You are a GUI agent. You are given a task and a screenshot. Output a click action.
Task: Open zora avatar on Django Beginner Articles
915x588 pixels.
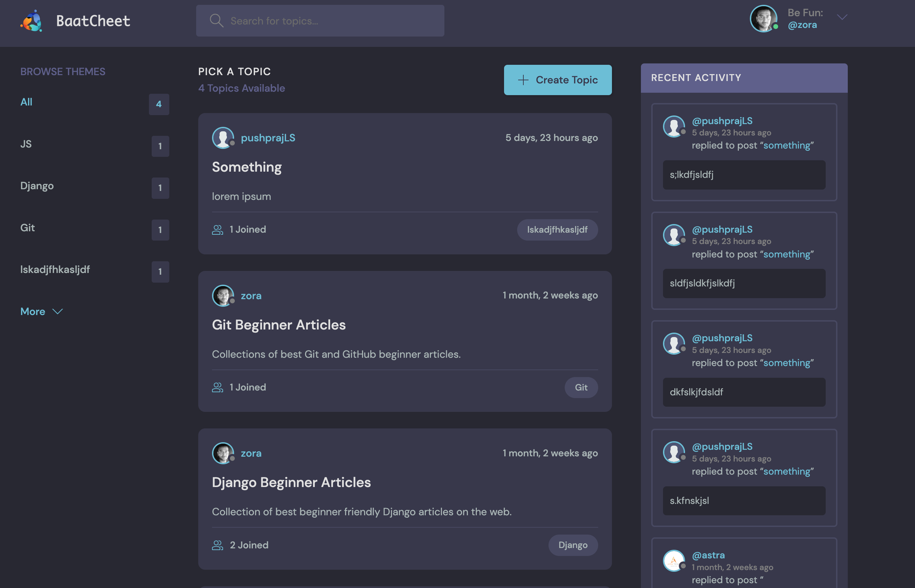[223, 453]
